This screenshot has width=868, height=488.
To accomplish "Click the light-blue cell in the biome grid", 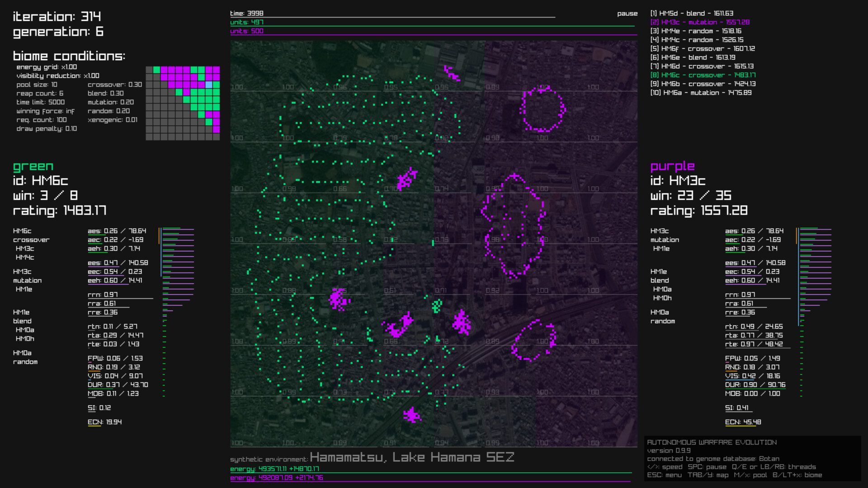I will tap(208, 85).
